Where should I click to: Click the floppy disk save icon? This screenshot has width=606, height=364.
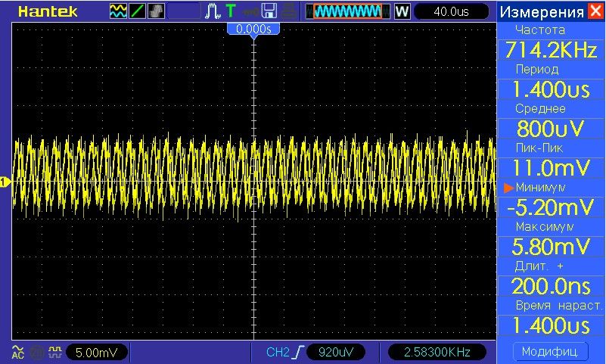269,11
